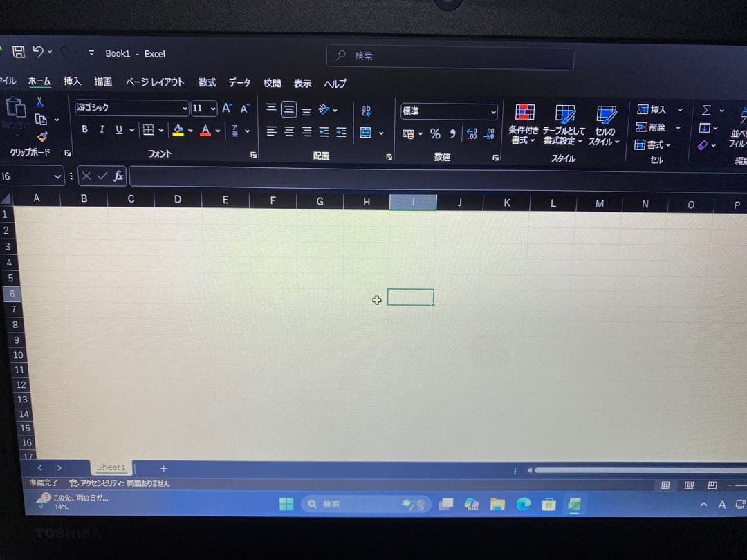Viewport: 747px width, 560px height.
Task: Click the Percent Style icon
Action: point(435,134)
